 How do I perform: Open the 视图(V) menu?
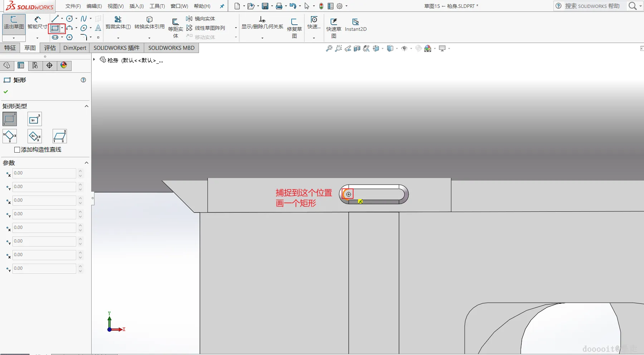(116, 6)
